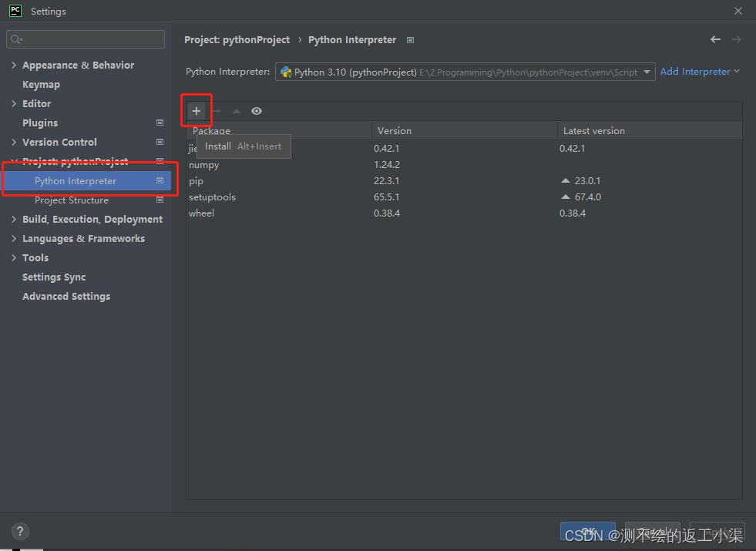Open the Add Interpreter dropdown link
The width and height of the screenshot is (756, 551).
(700, 72)
